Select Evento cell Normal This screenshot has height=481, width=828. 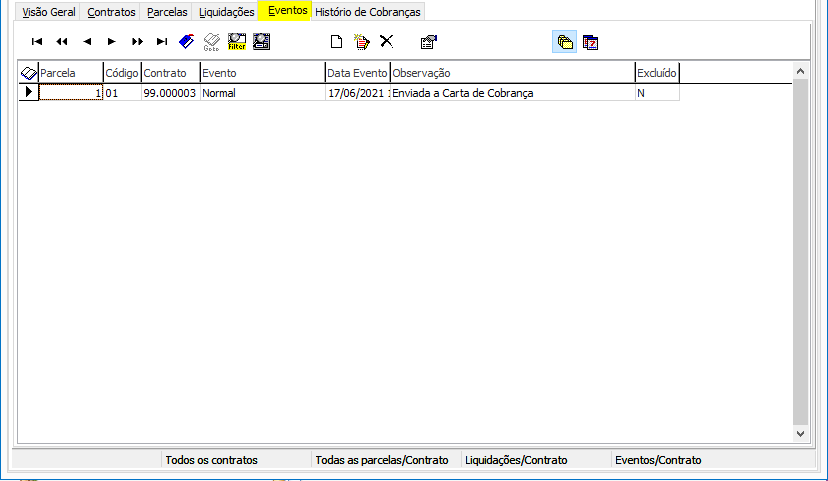tap(262, 93)
